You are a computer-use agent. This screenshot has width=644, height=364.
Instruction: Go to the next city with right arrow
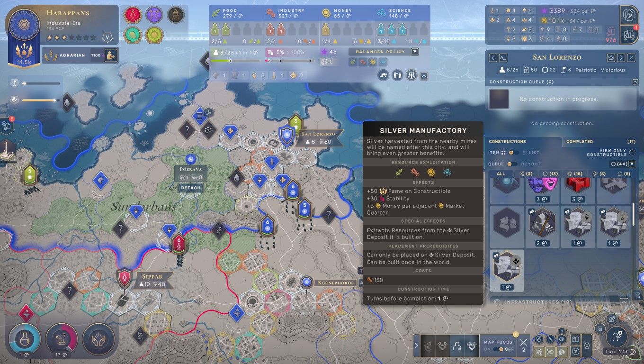(x=621, y=57)
